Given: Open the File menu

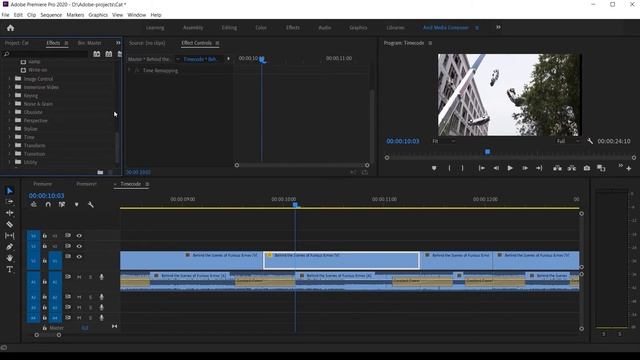Looking at the screenshot, I should pos(5,15).
